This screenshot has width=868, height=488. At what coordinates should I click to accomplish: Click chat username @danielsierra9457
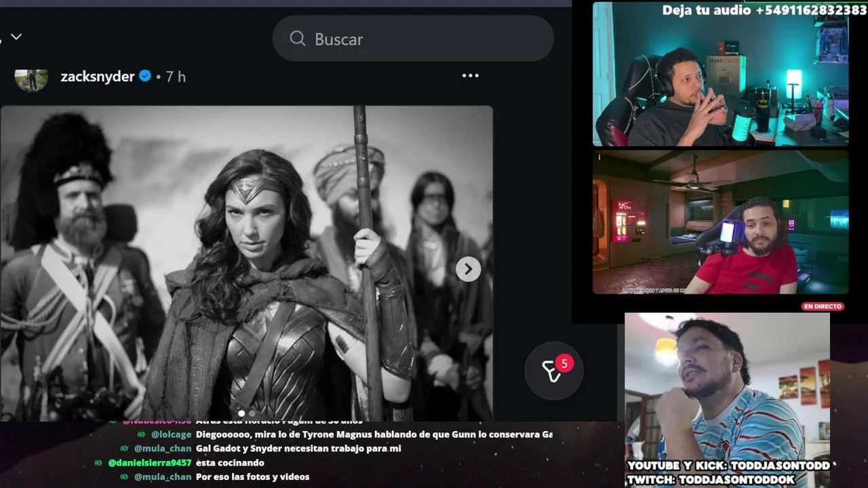pyautogui.click(x=150, y=463)
